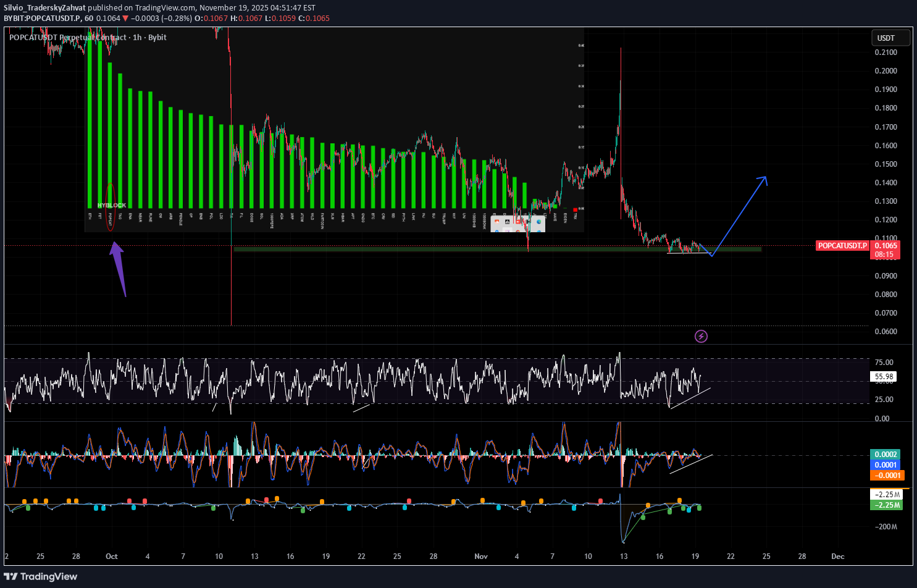Screen dimensions: 917x588
Task: Click the chart title POPCATUSDT Perpetual Contract
Action: point(68,37)
